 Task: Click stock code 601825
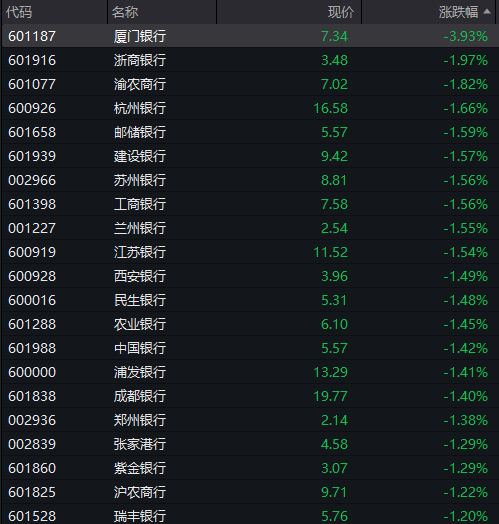[x=32, y=492]
